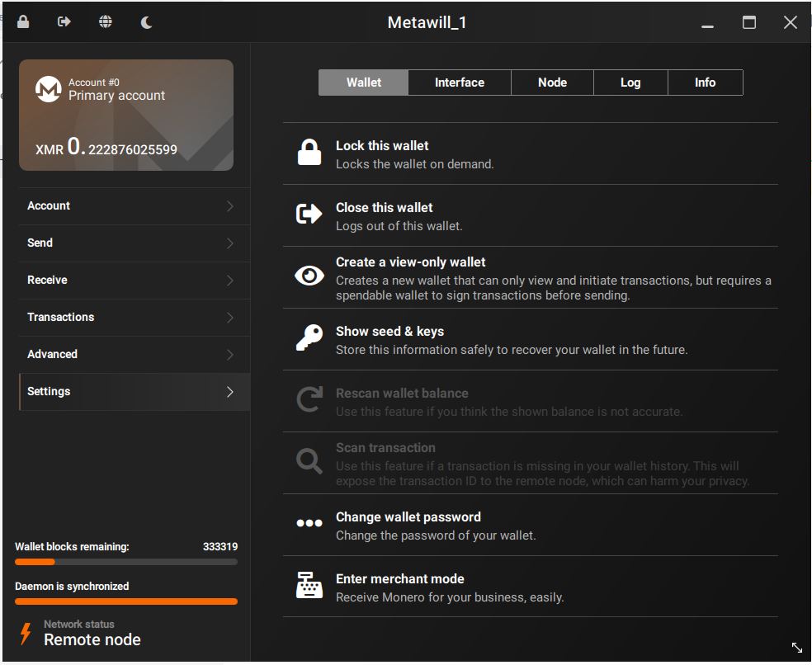Switch to the Interface tab
Screen dimensions: 812x665
tap(460, 83)
